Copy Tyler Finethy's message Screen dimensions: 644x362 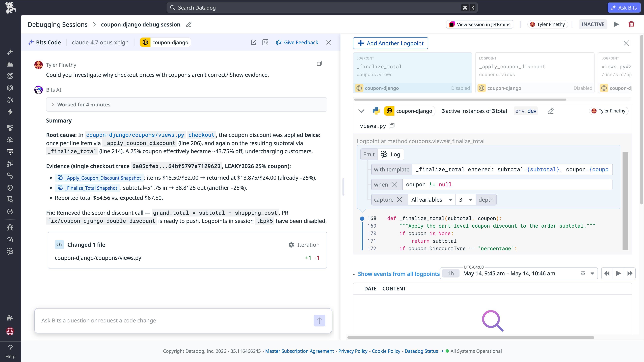(319, 64)
